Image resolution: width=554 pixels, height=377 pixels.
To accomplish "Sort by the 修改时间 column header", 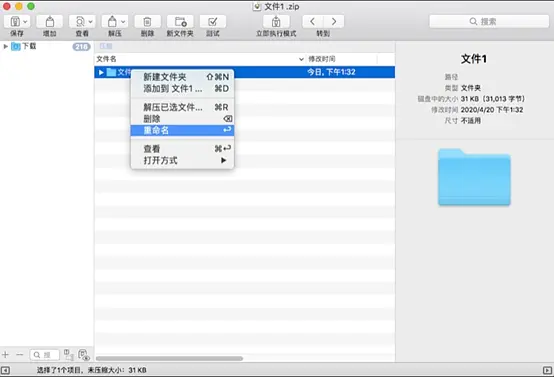I will (322, 59).
